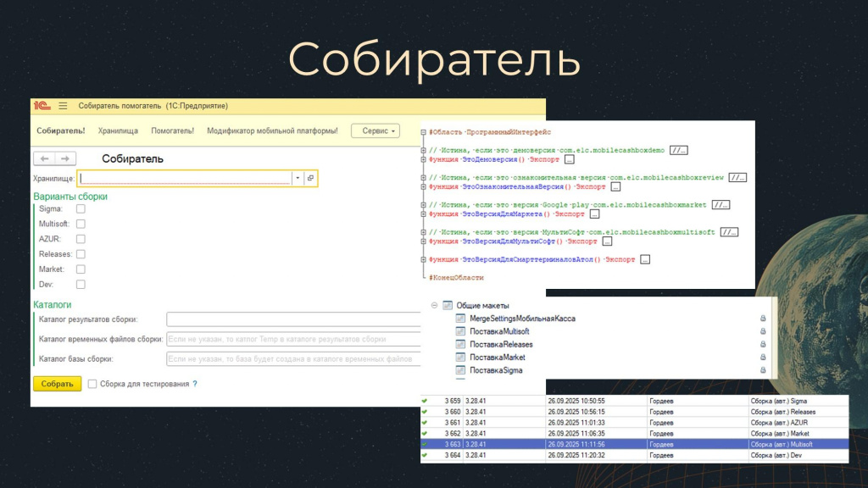The width and height of the screenshot is (868, 488).
Task: Open the Хранилища section
Action: tap(118, 131)
